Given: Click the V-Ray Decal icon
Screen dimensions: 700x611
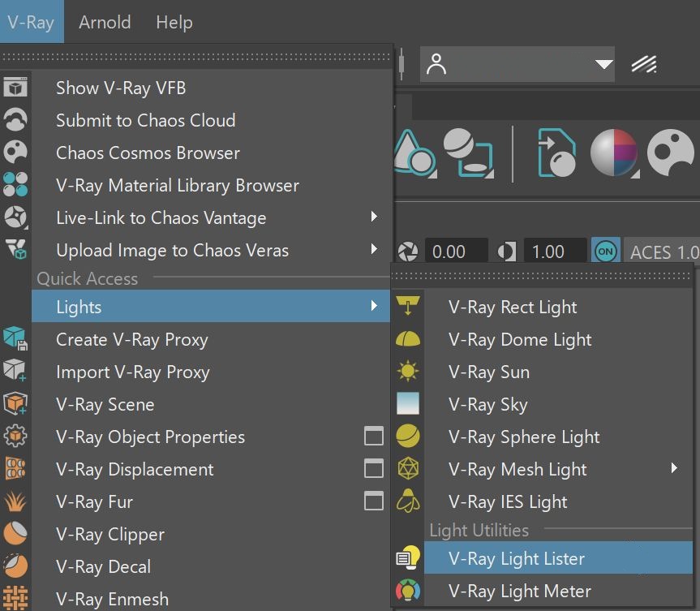Looking at the screenshot, I should (x=15, y=566).
